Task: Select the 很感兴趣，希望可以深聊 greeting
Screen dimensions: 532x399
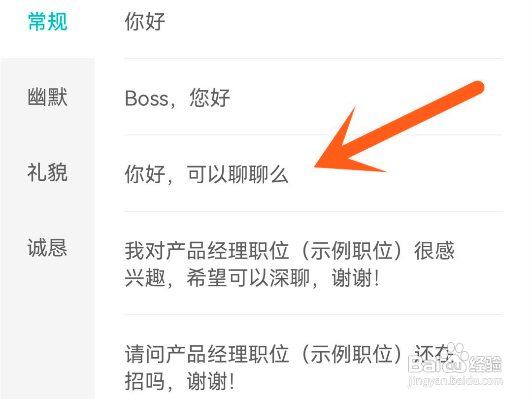Action: pos(313,264)
